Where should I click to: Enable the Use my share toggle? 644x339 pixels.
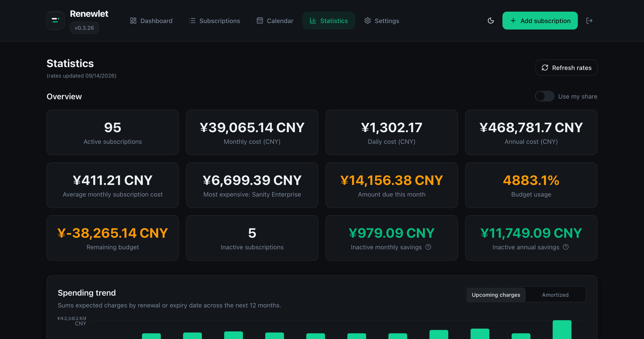[544, 96]
